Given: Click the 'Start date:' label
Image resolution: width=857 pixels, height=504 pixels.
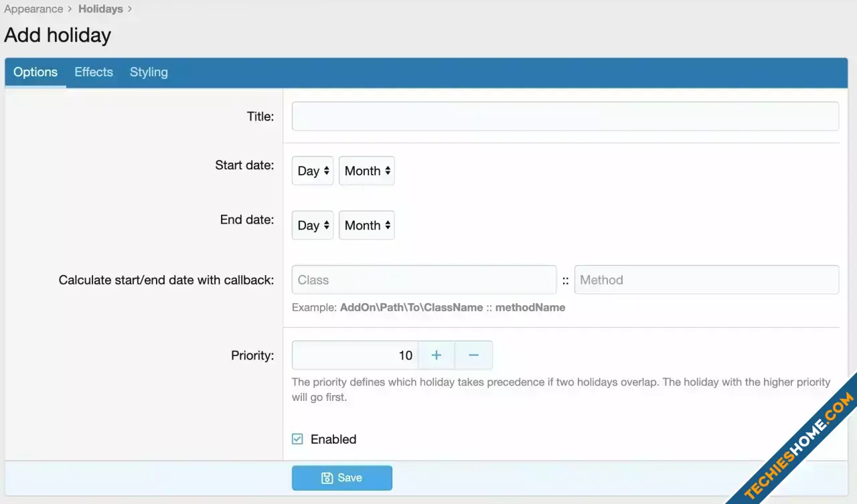Looking at the screenshot, I should pos(244,165).
